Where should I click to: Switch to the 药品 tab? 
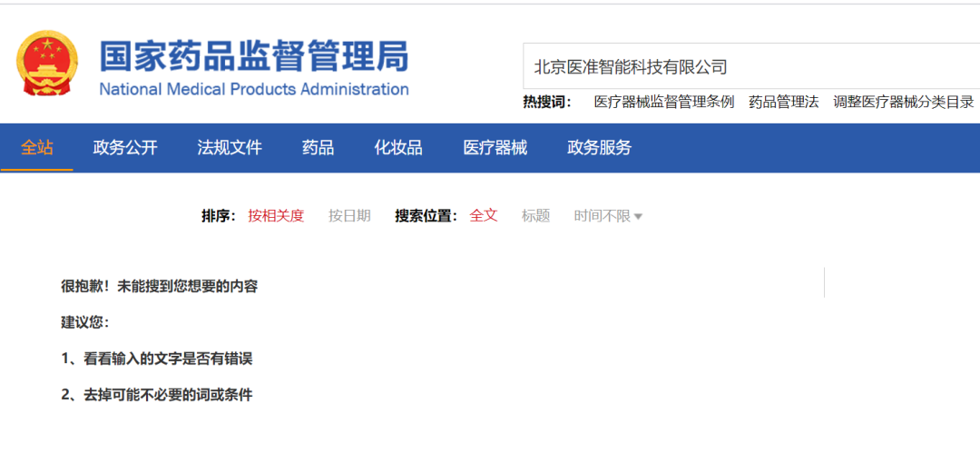tap(318, 148)
